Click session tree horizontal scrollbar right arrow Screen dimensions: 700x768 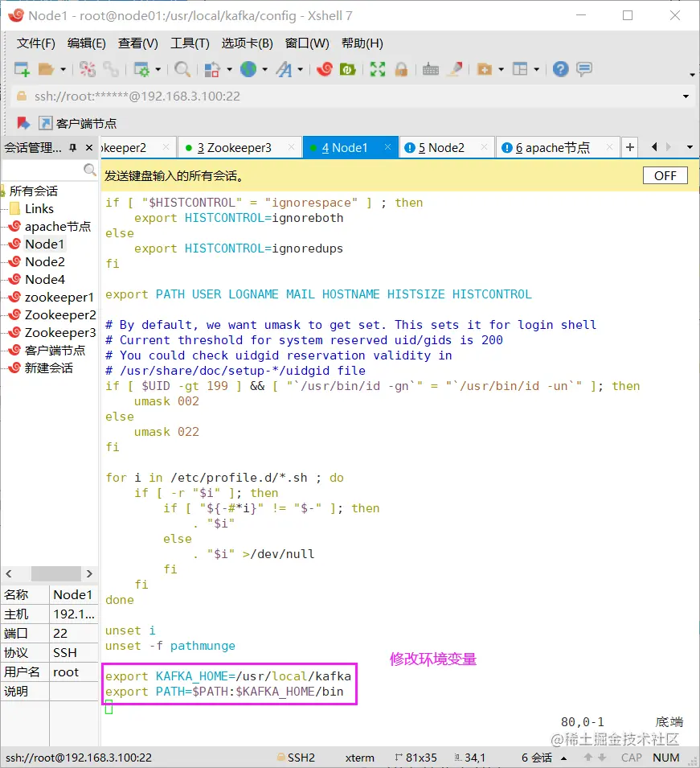[x=89, y=573]
